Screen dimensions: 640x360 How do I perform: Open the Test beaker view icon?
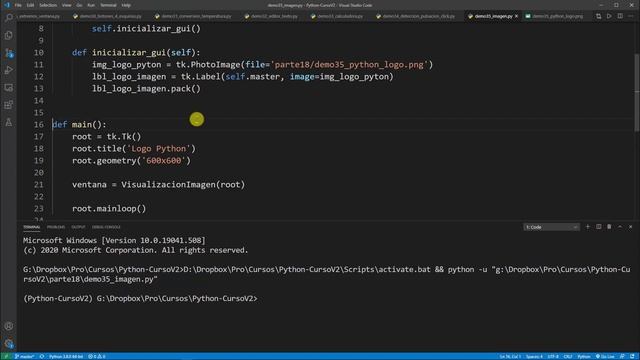pos(9,122)
